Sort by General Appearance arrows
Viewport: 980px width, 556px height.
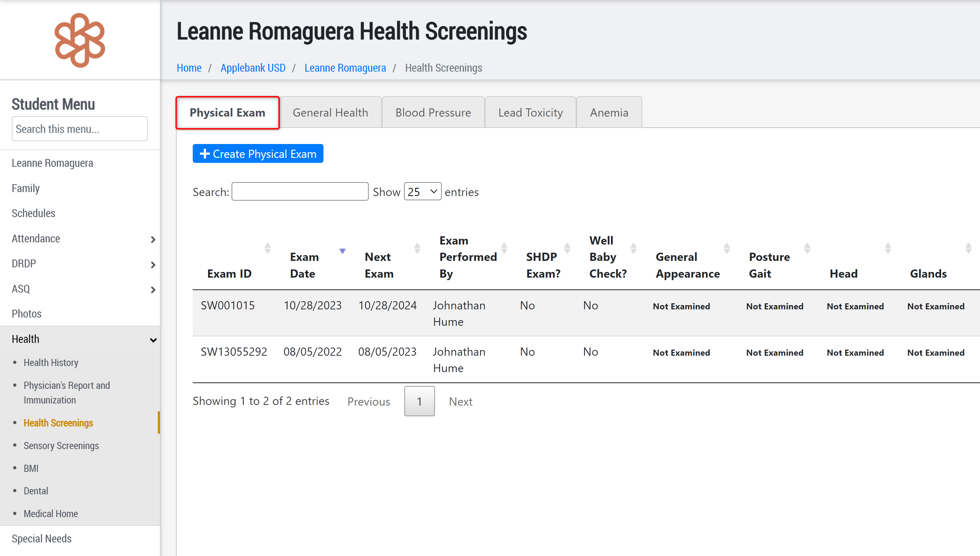[727, 248]
